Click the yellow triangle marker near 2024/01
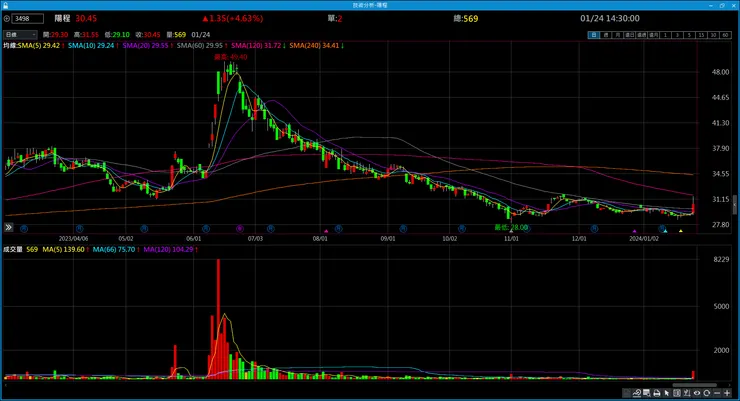The image size is (740, 401). pos(681,231)
